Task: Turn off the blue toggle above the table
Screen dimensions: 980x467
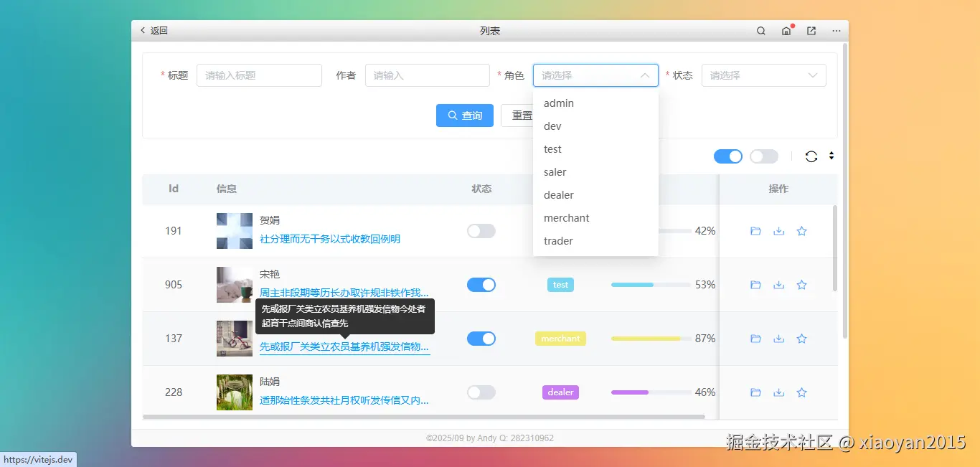Action: pyautogui.click(x=728, y=156)
